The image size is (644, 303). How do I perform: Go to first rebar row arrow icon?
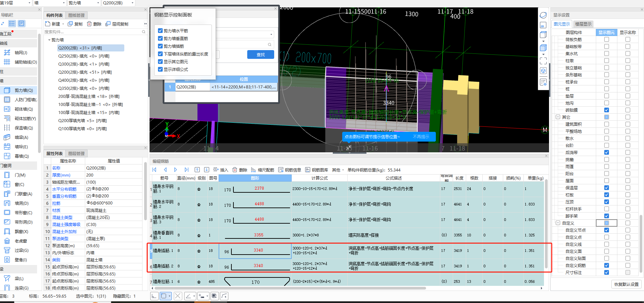point(155,170)
